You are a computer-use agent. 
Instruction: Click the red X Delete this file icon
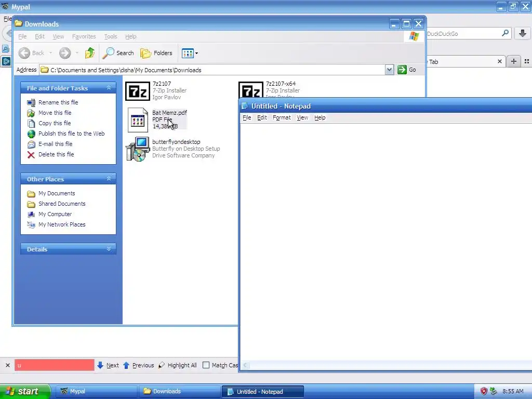[31, 155]
